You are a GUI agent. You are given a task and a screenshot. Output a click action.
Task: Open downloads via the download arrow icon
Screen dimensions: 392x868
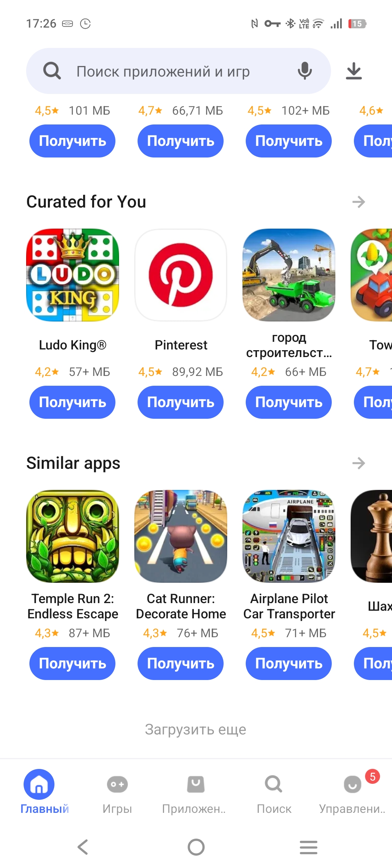354,71
